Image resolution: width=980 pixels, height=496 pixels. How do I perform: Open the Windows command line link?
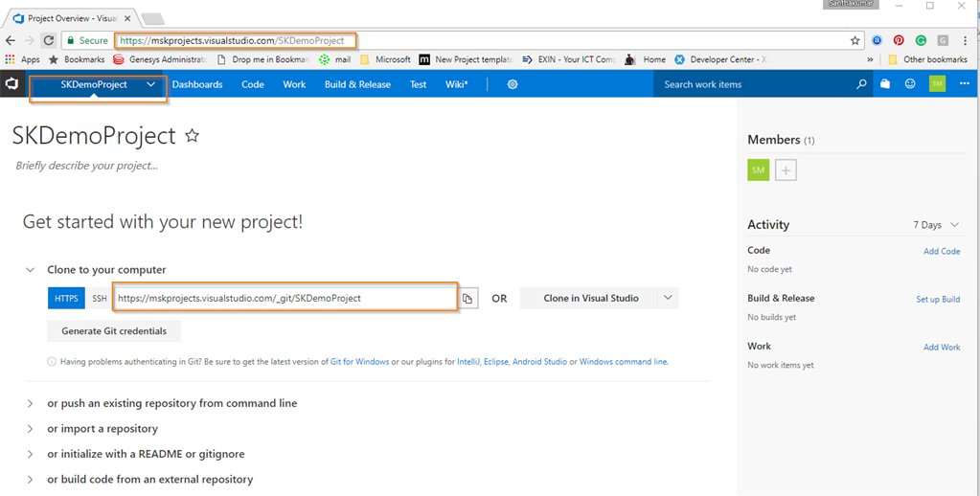pyautogui.click(x=623, y=362)
